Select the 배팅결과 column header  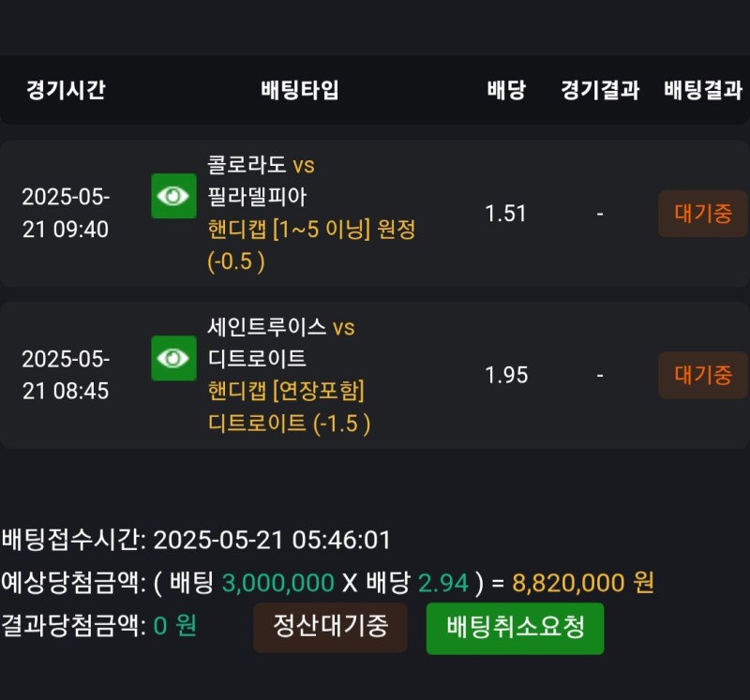703,91
